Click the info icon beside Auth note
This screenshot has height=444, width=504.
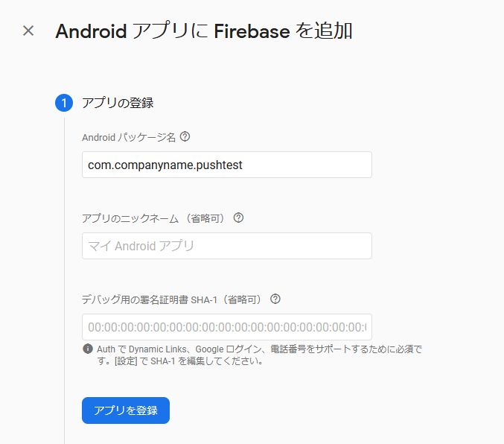tap(88, 349)
